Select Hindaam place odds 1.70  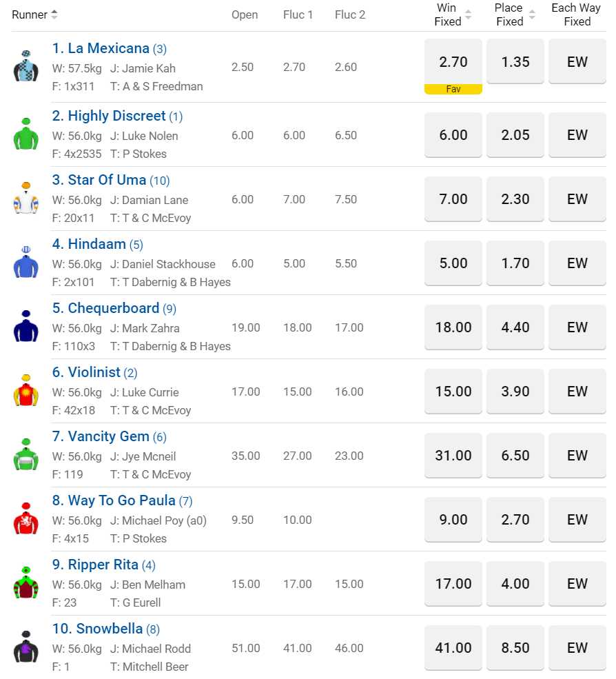515,263
